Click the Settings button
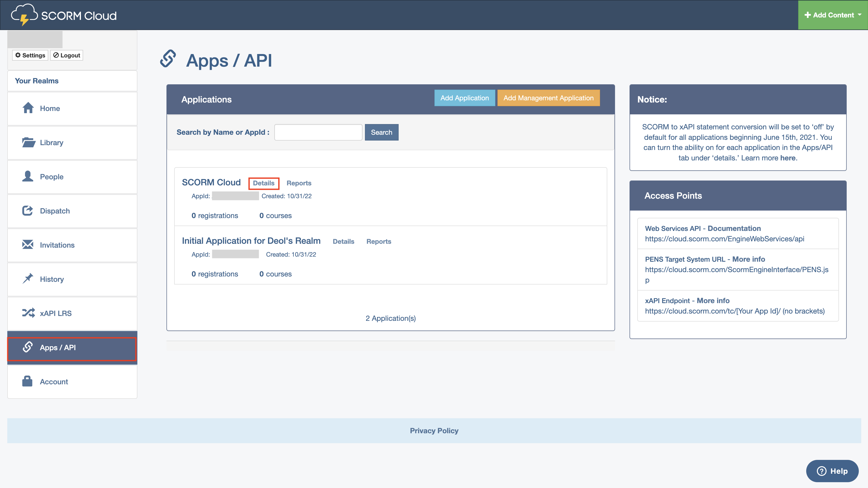868x488 pixels. pyautogui.click(x=30, y=55)
